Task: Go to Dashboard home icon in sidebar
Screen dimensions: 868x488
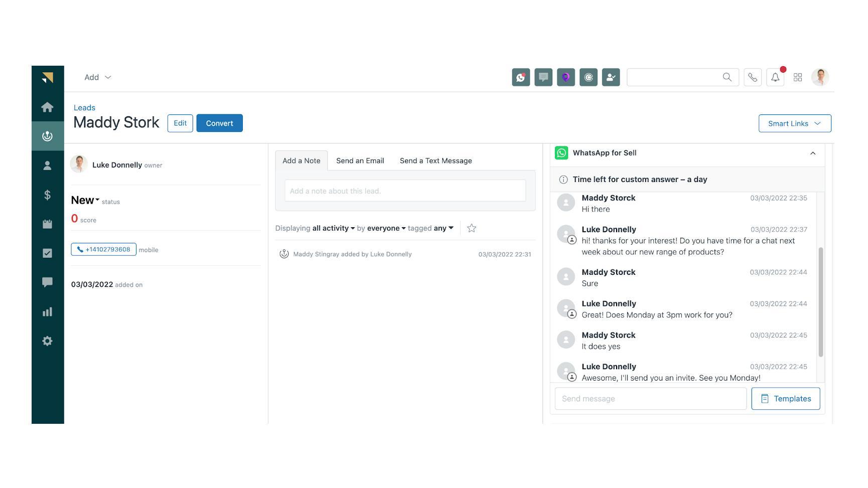Action: click(47, 107)
